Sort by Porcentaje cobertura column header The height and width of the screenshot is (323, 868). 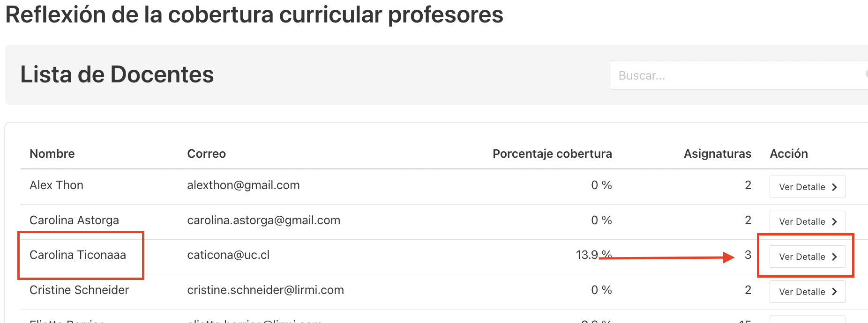552,154
